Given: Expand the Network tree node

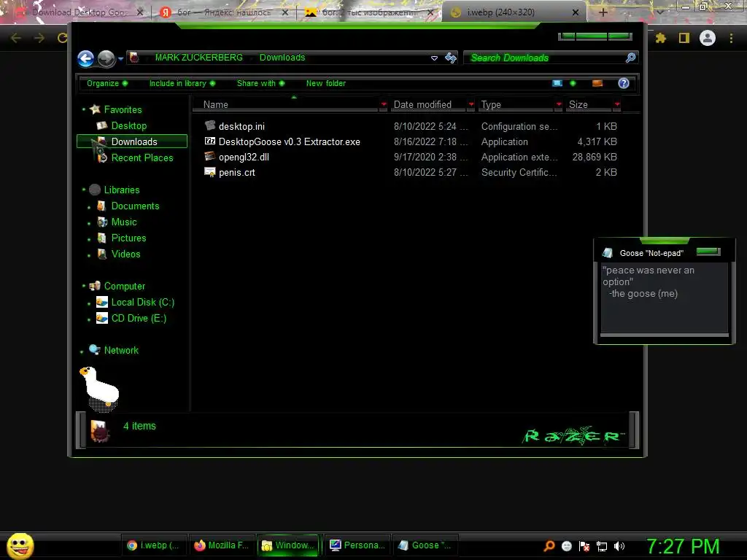Looking at the screenshot, I should [x=82, y=351].
